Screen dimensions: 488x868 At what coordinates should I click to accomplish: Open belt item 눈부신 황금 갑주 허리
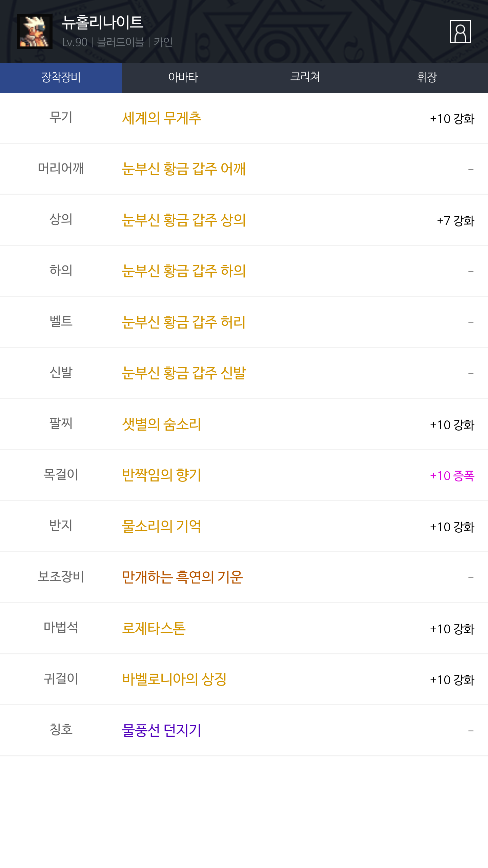click(x=184, y=322)
